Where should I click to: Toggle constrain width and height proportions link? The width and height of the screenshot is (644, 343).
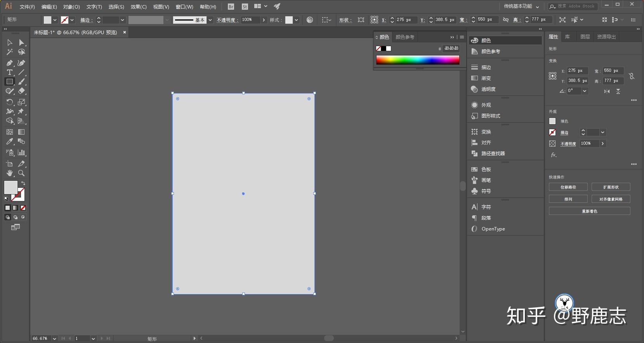click(x=632, y=76)
